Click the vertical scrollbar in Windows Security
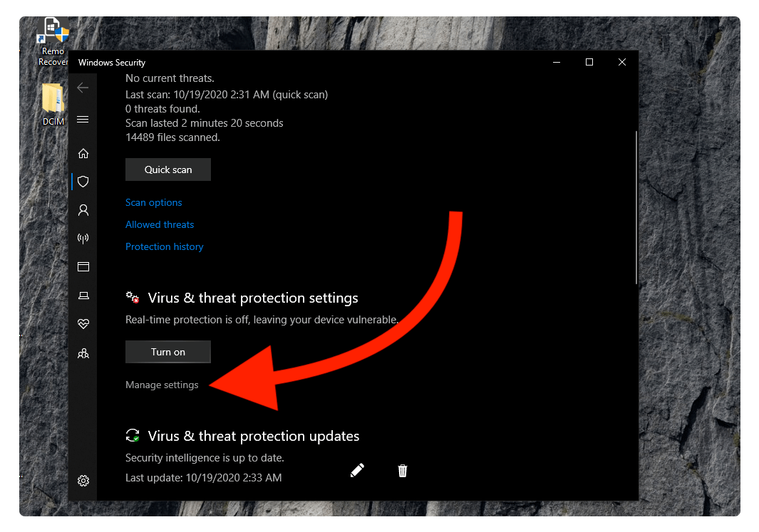Viewport: 759px width, 532px height. [x=636, y=207]
